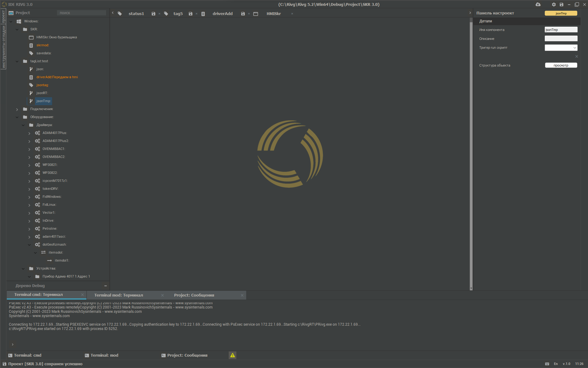The image size is (588, 368).
Task: Click the yellow warning triangle icon
Action: click(x=233, y=355)
